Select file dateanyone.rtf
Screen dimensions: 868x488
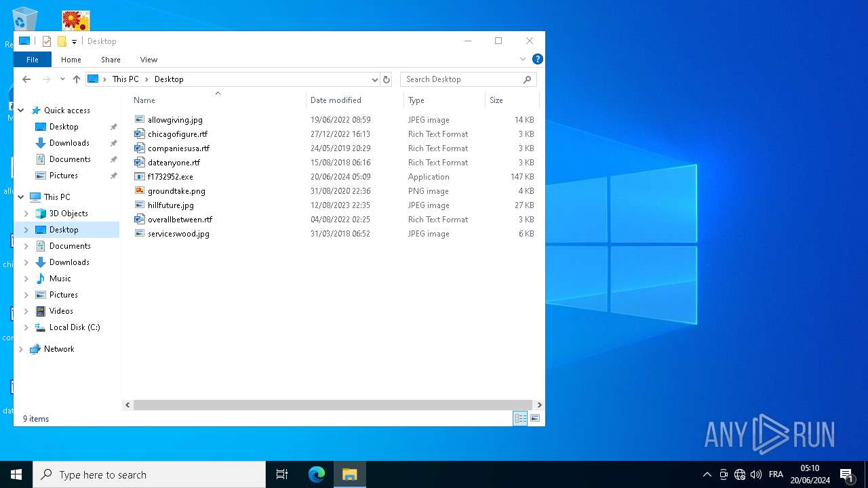174,163
